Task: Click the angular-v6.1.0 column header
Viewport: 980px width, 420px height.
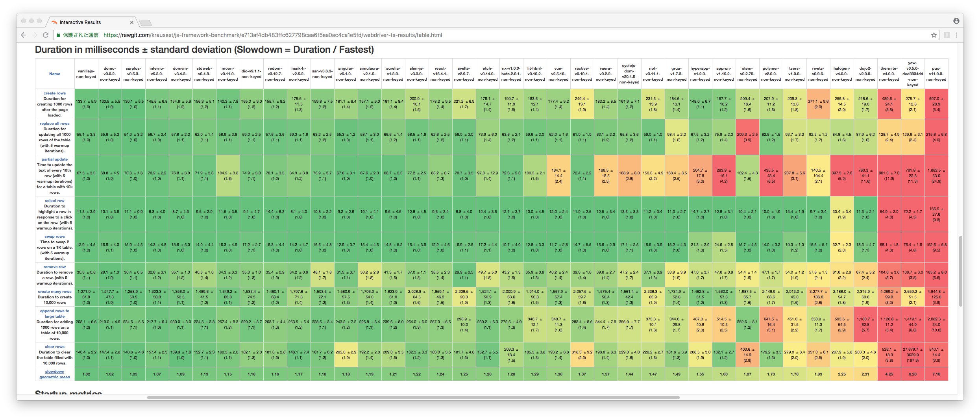Action: pyautogui.click(x=346, y=74)
